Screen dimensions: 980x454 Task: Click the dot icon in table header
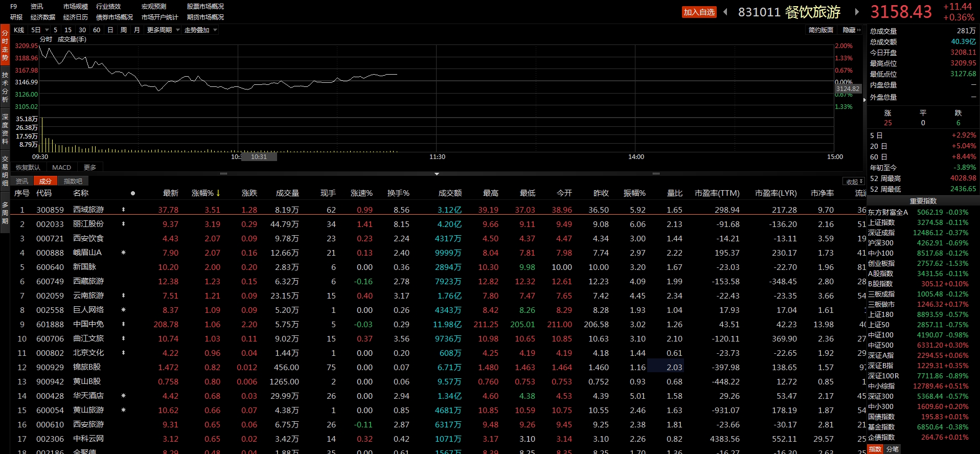click(133, 193)
